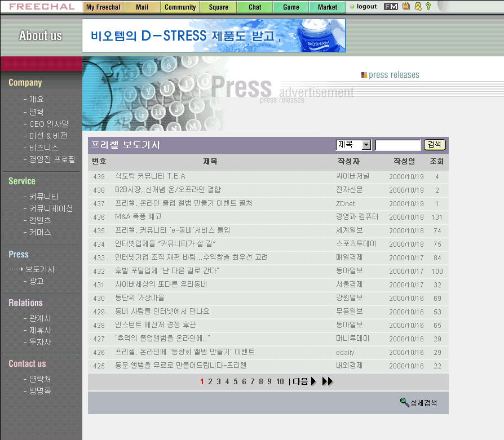Go to 제휴사 in the Relations section
The width and height of the screenshot is (504, 440).
click(x=40, y=330)
